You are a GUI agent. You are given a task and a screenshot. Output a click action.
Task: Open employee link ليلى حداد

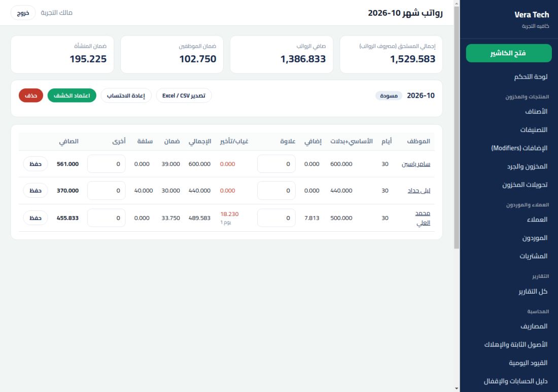419,191
